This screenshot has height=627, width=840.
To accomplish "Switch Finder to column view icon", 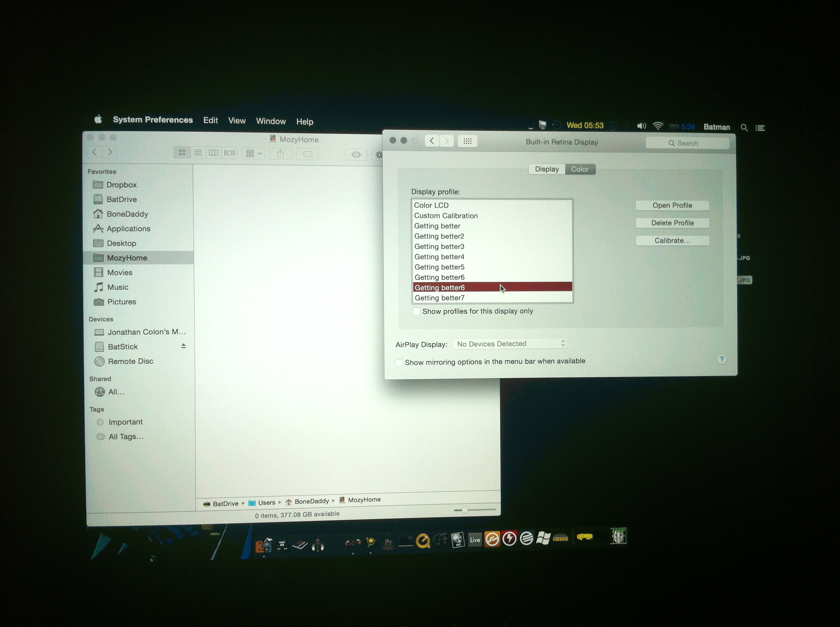I will point(214,153).
